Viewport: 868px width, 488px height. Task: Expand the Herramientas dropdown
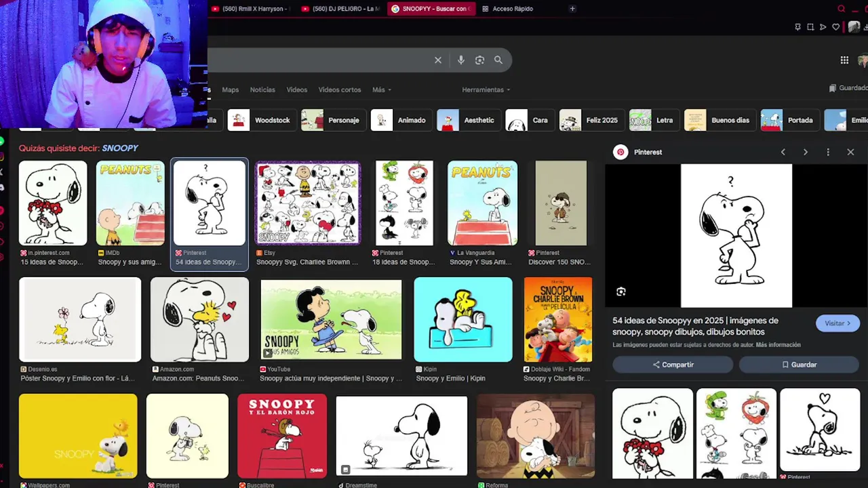pyautogui.click(x=486, y=90)
